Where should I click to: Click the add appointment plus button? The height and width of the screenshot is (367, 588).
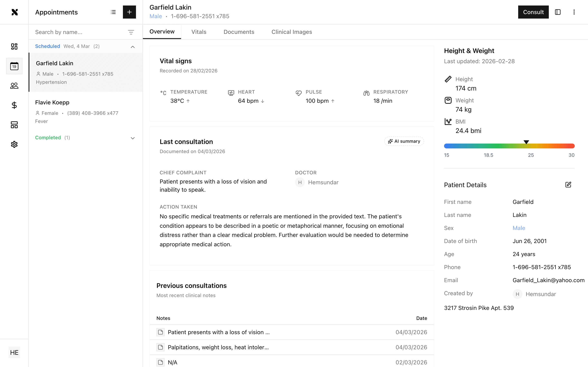129,12
